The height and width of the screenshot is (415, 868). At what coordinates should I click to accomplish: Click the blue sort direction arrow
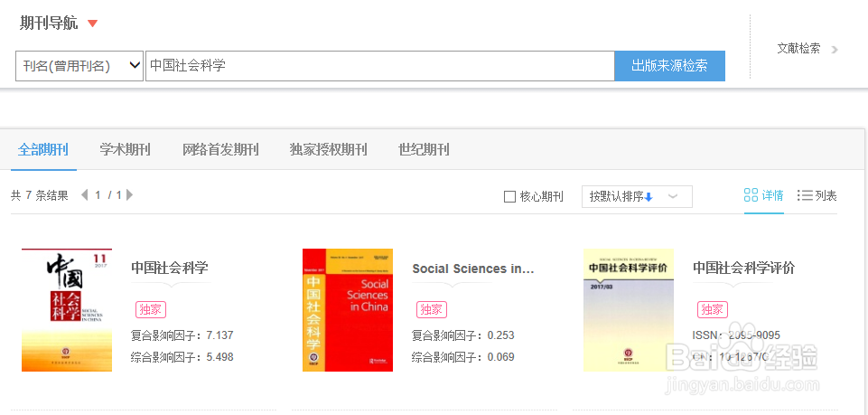649,197
